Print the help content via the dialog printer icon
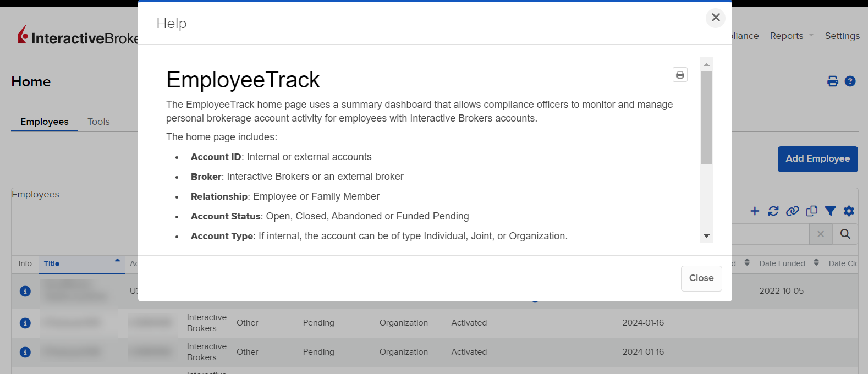 pos(680,75)
